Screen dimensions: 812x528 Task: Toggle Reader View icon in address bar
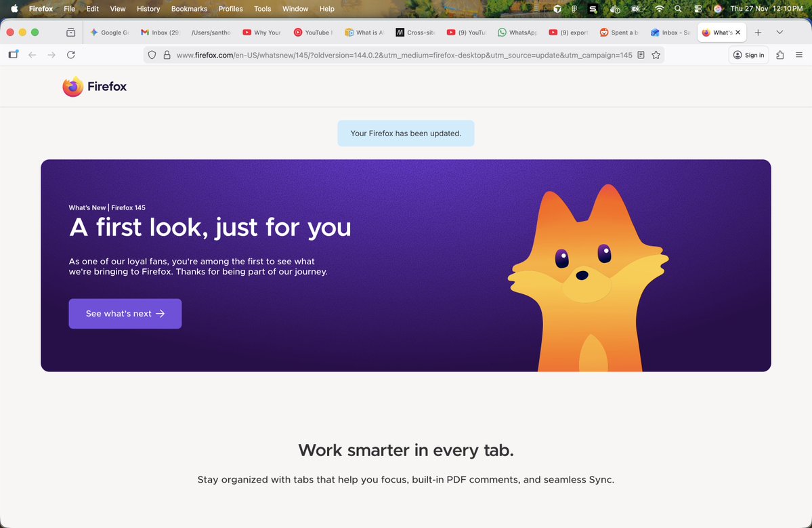(641, 55)
